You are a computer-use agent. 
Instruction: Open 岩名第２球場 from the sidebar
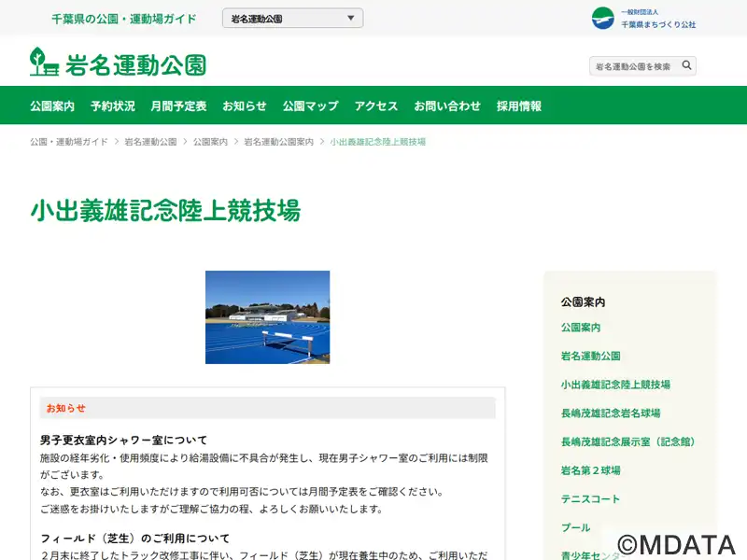coord(590,470)
